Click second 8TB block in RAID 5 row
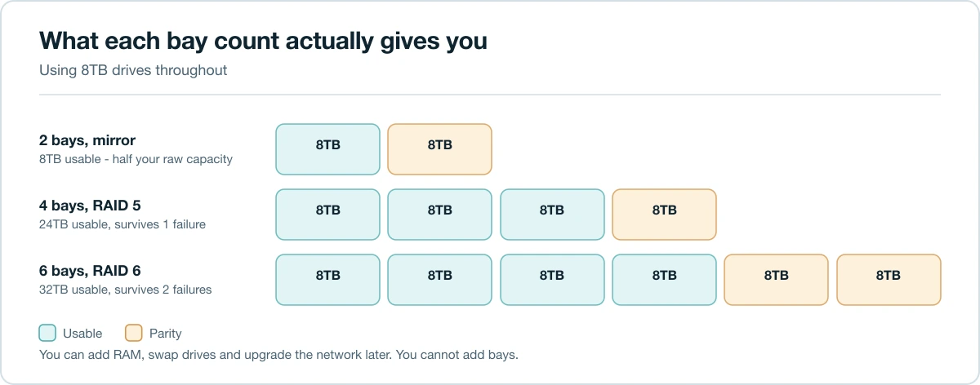Image resolution: width=980 pixels, height=385 pixels. point(440,215)
